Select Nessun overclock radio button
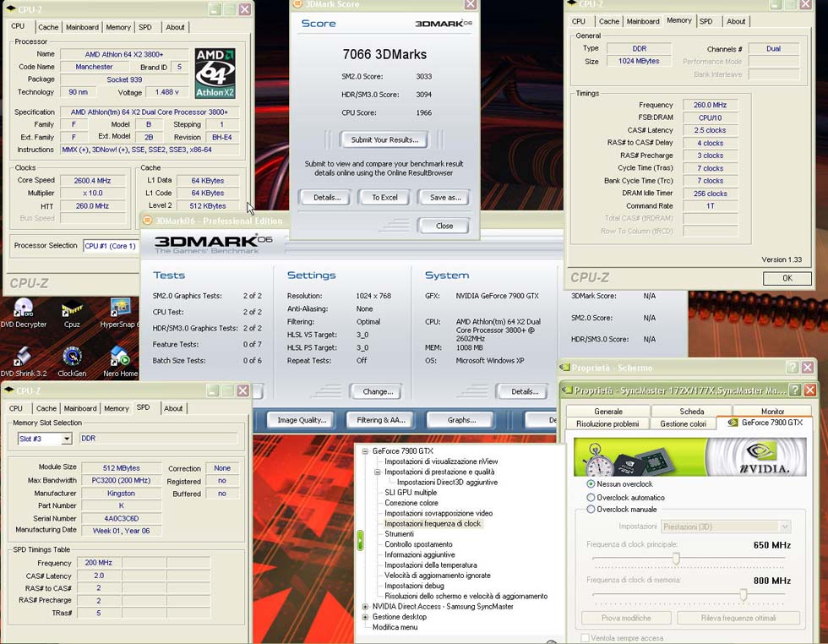This screenshot has width=828, height=644. (x=591, y=484)
